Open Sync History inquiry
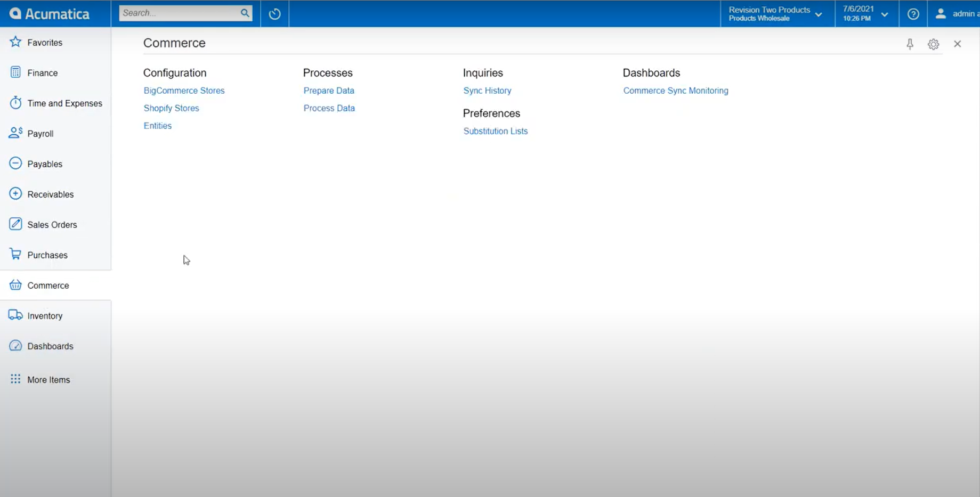 coord(487,91)
